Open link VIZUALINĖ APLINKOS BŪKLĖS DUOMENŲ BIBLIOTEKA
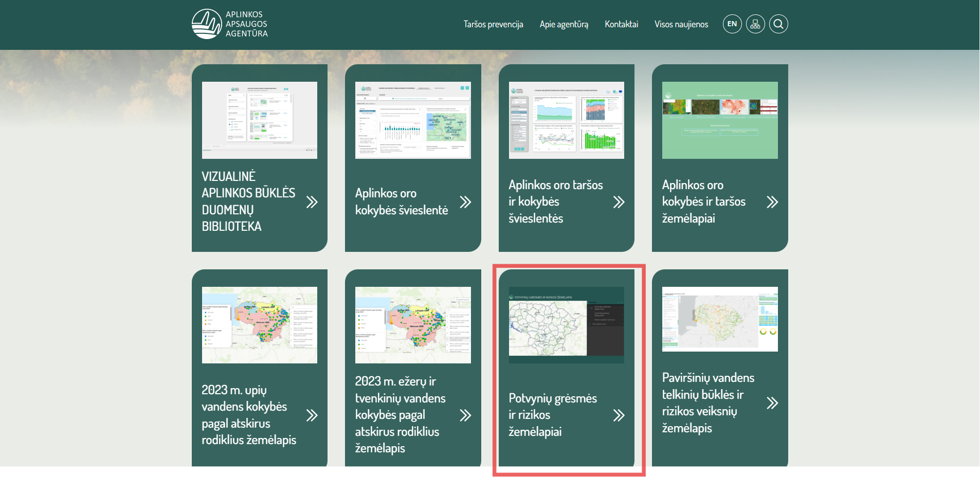 point(248,201)
